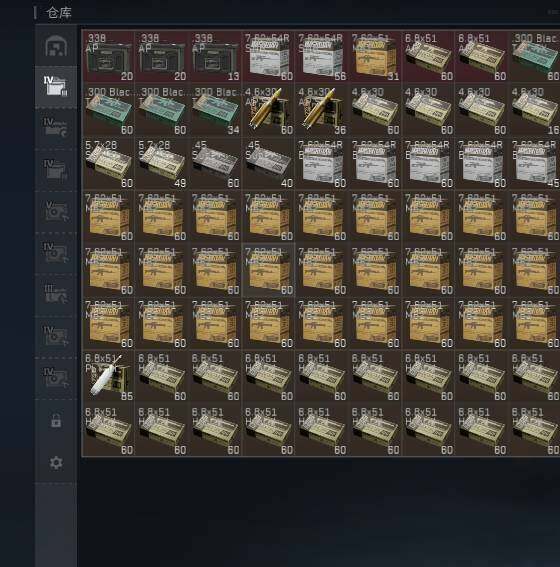Choose the 5.7x28 ammo box with 60 rounds
Screen dimensions: 560x567
click(109, 163)
